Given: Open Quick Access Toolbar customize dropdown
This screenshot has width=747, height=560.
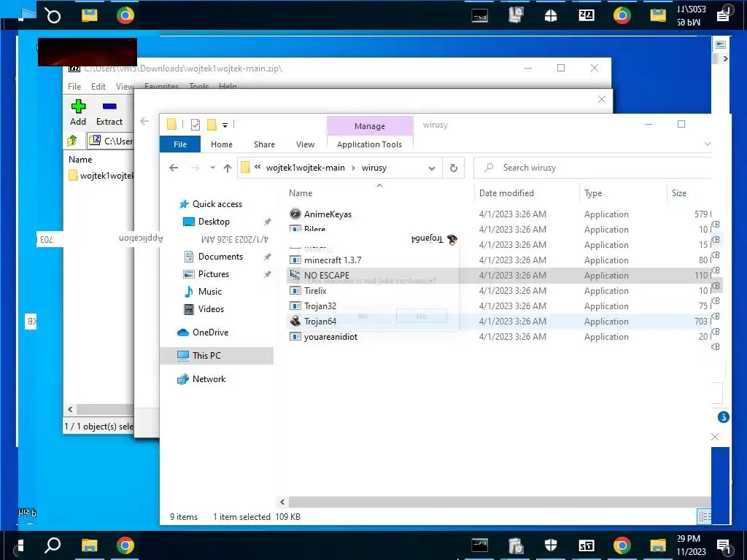Looking at the screenshot, I should point(225,125).
